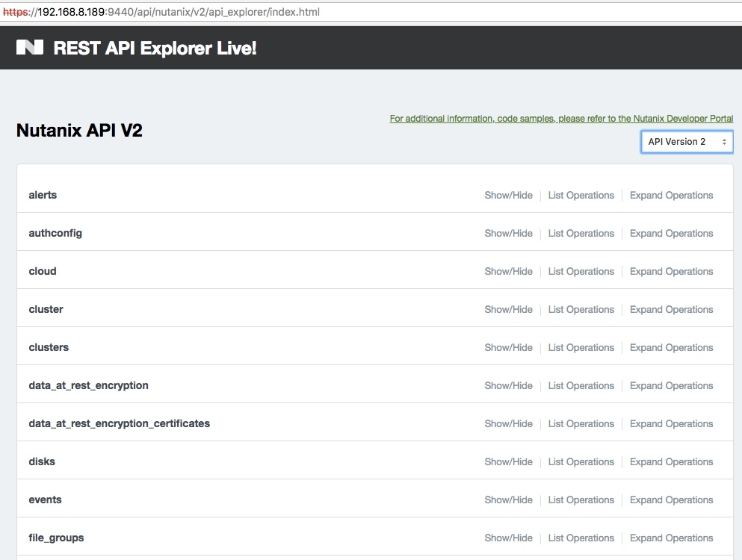Toggle Show/Hide on the clusters section
This screenshot has height=560, width=742.
pyautogui.click(x=508, y=347)
